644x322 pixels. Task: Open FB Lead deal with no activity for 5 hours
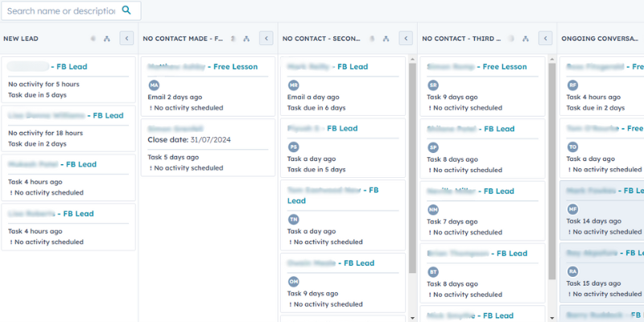click(47, 67)
